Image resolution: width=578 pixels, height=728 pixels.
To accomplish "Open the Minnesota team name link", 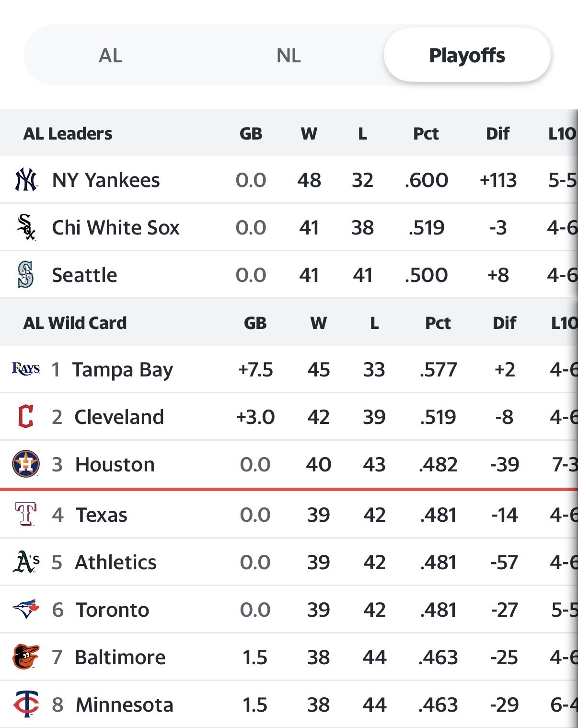I will pos(125,705).
